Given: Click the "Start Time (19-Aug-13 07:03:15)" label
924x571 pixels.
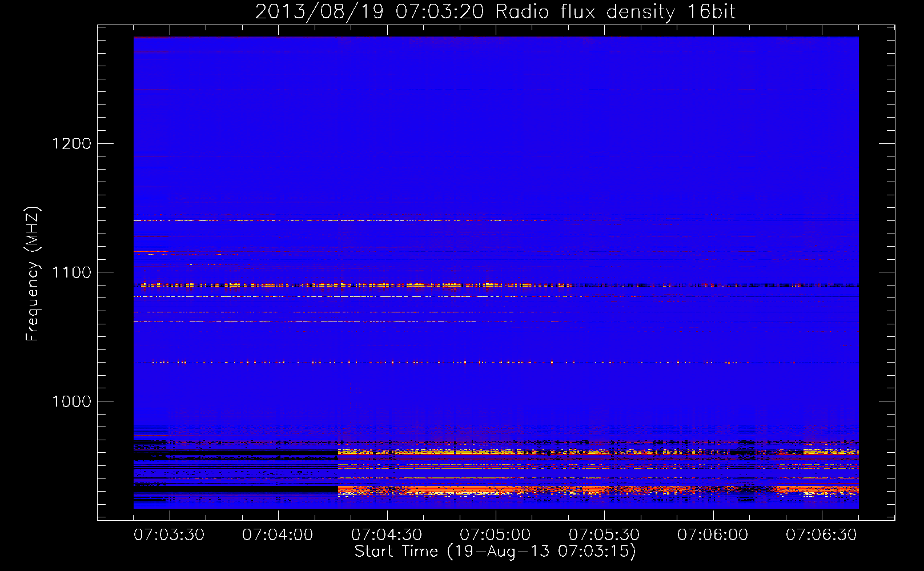Looking at the screenshot, I should click(495, 552).
